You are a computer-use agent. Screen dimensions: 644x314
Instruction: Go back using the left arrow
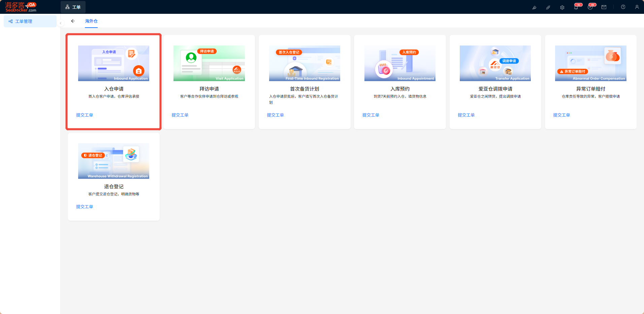coord(73,21)
